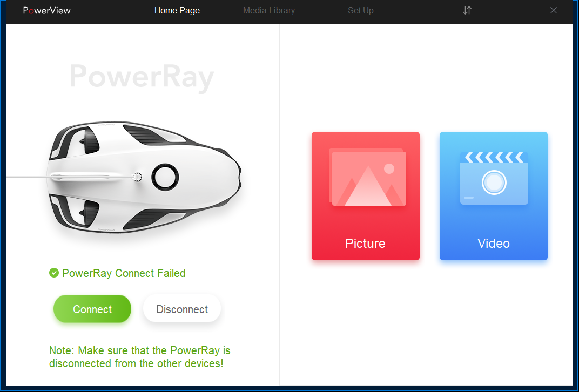Click the Disconnect button
This screenshot has width=579, height=392.
(182, 309)
